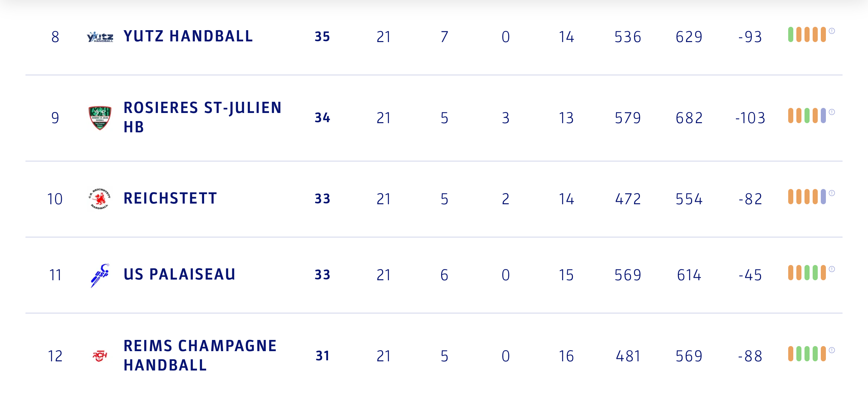This screenshot has height=400, width=868.
Task: Open REIMS CHAMPAGNE HANDBALL team page
Action: pos(200,356)
